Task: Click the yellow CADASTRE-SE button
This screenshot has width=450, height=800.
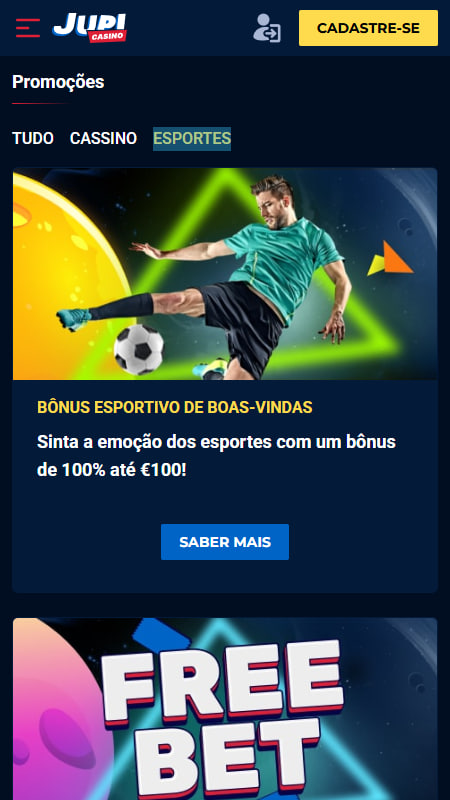Action: pos(368,28)
